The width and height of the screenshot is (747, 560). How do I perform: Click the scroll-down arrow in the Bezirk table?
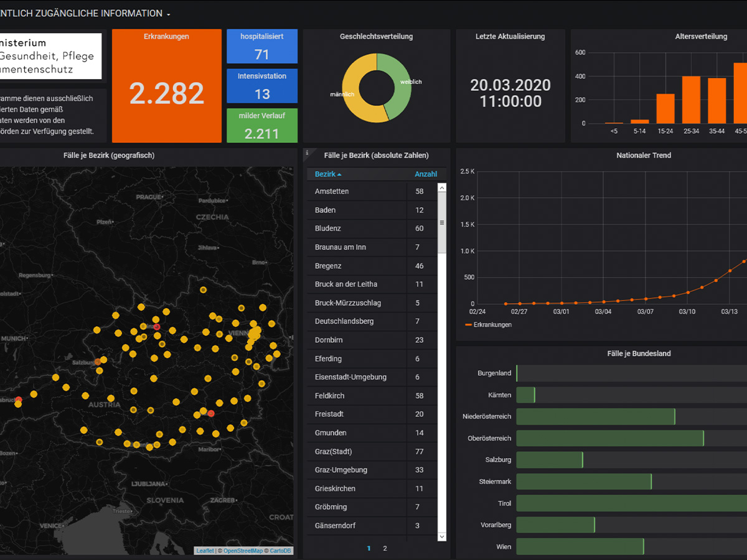click(x=442, y=536)
